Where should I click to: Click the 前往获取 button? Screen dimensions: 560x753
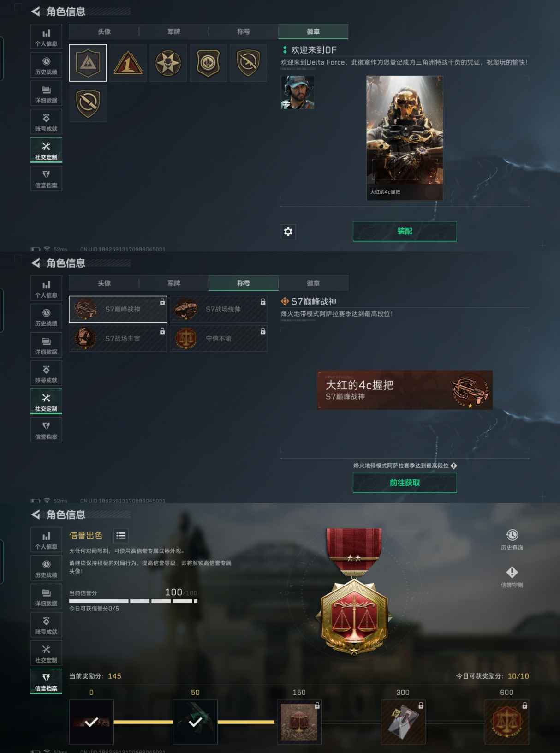[405, 483]
